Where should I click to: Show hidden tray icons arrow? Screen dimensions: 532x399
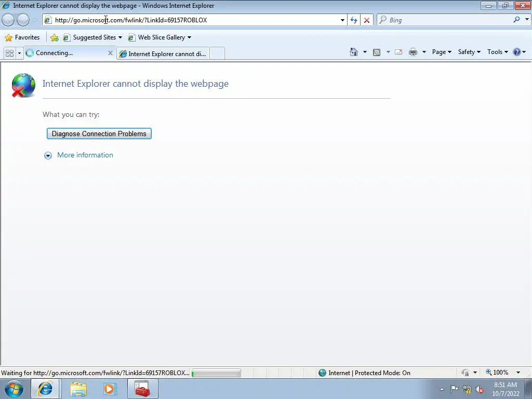[442, 389]
